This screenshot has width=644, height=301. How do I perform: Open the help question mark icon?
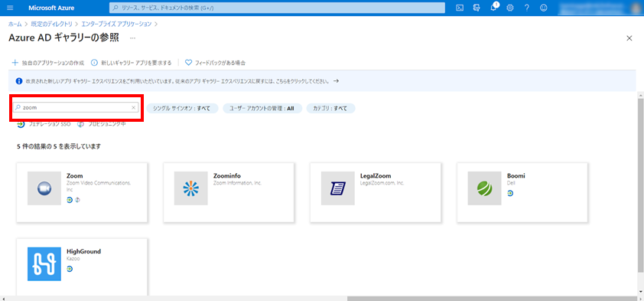click(526, 8)
